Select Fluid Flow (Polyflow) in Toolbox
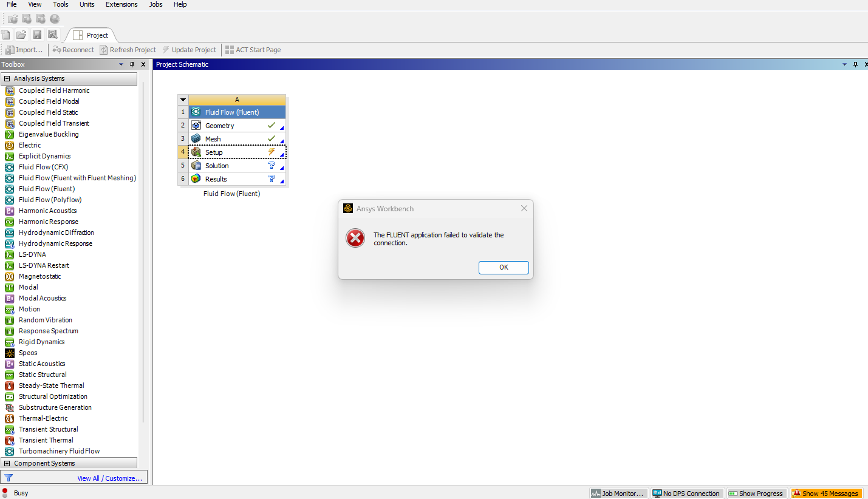 click(50, 200)
